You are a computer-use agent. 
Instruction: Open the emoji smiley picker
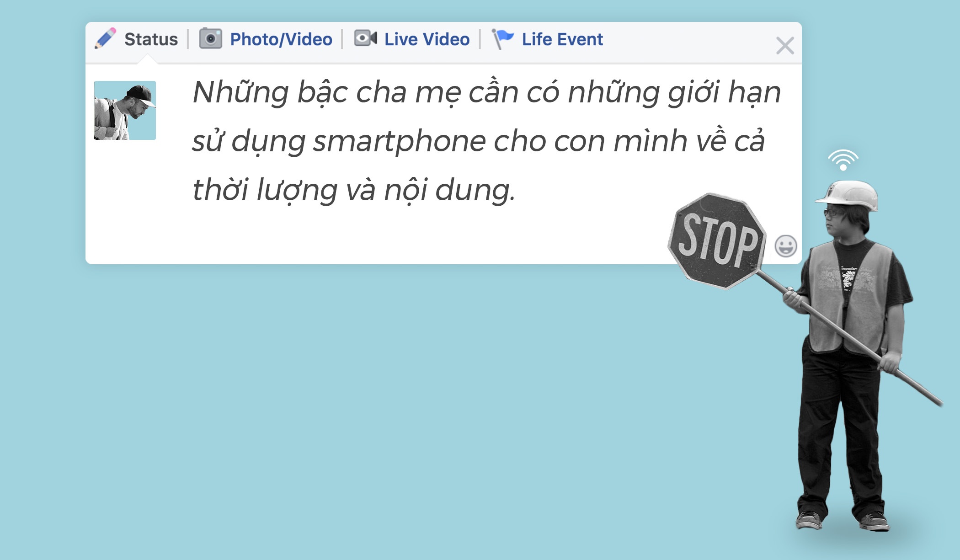(x=786, y=246)
